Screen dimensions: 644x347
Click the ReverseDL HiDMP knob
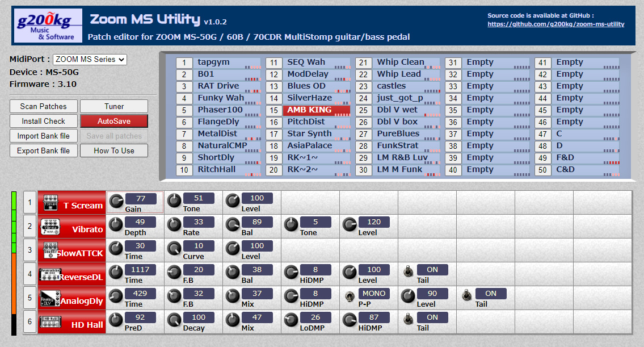coord(291,272)
